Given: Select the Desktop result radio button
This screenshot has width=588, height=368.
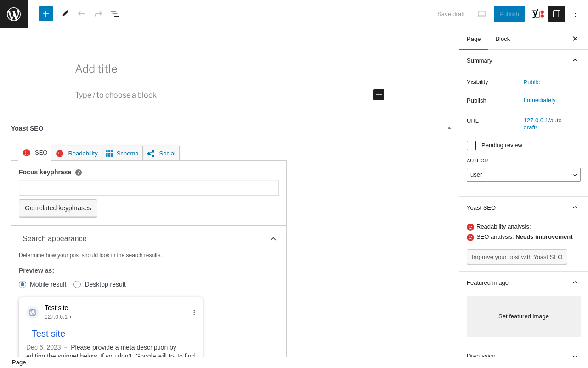Looking at the screenshot, I should click(x=77, y=284).
